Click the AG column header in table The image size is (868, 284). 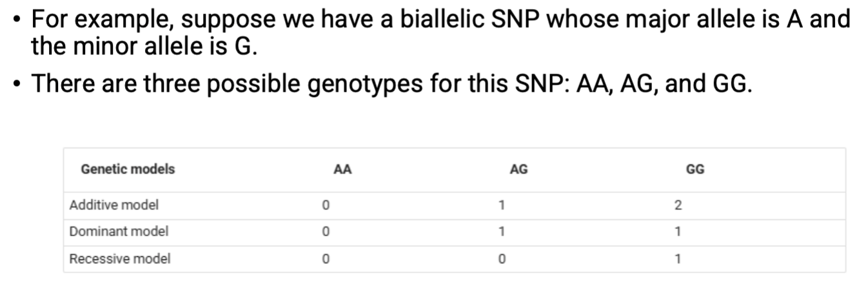coord(518,170)
